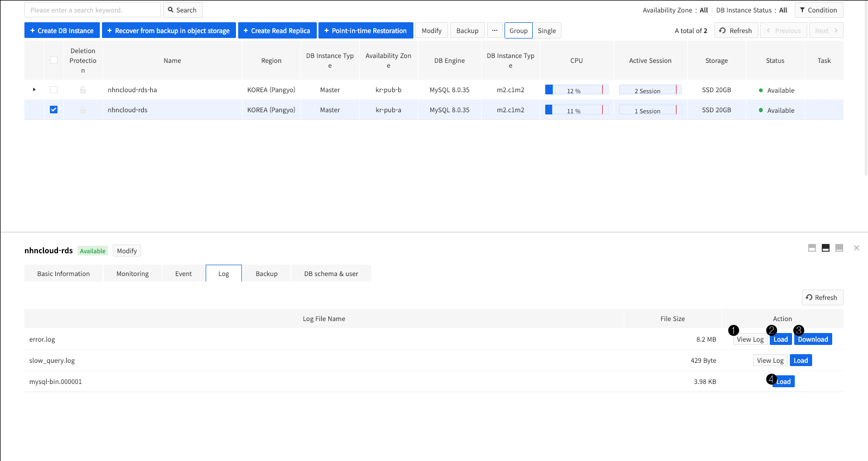
Task: Click the page vertical scrollbar
Action: 866,87
